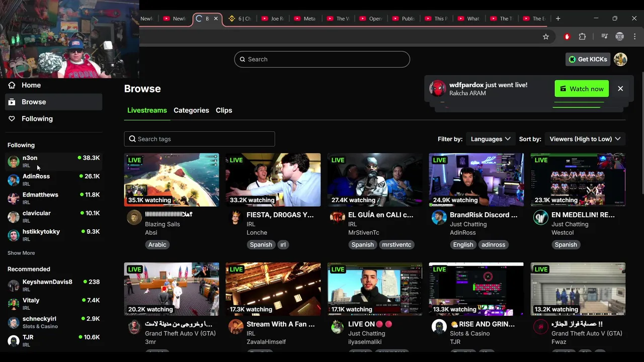This screenshot has height=362, width=644.
Task: Switch to the 'What' YouTube tab
Action: (468, 19)
